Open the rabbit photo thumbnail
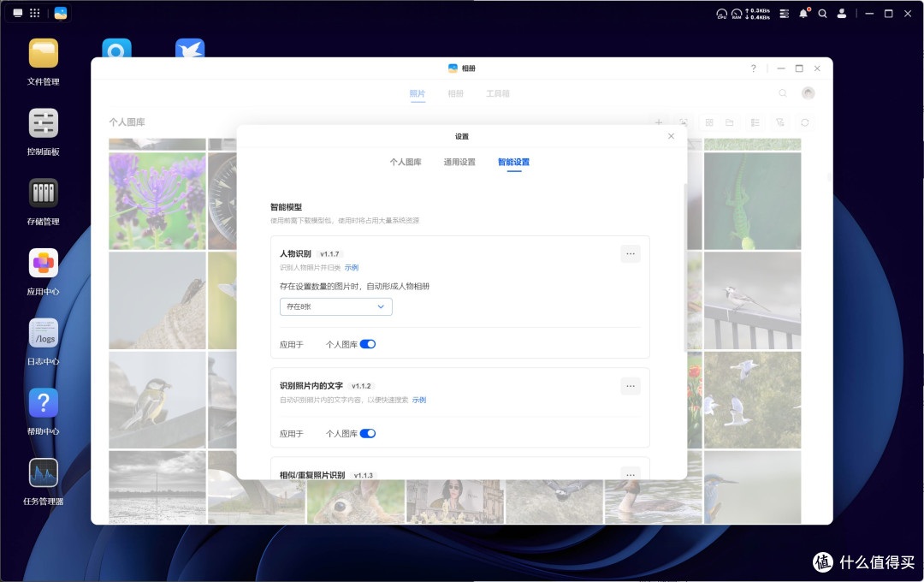This screenshot has height=582, width=924. point(356,502)
